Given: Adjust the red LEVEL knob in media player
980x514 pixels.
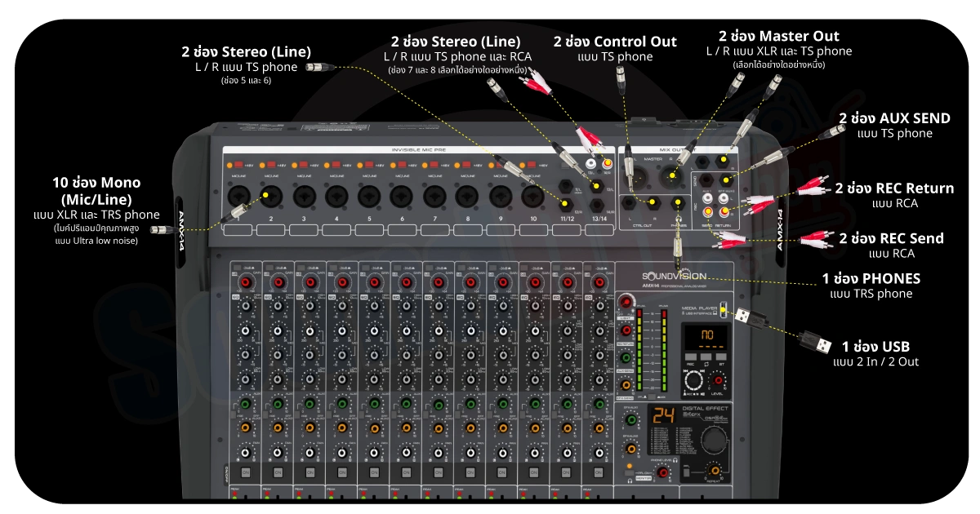Looking at the screenshot, I should tap(718, 380).
